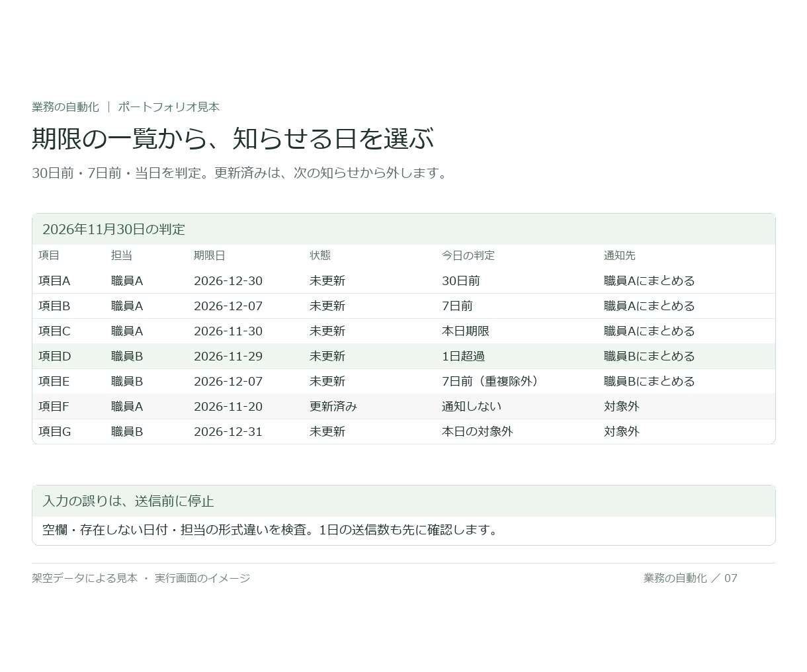
Task: Click the 本日の対象外 judgement cell
Action: point(478,432)
